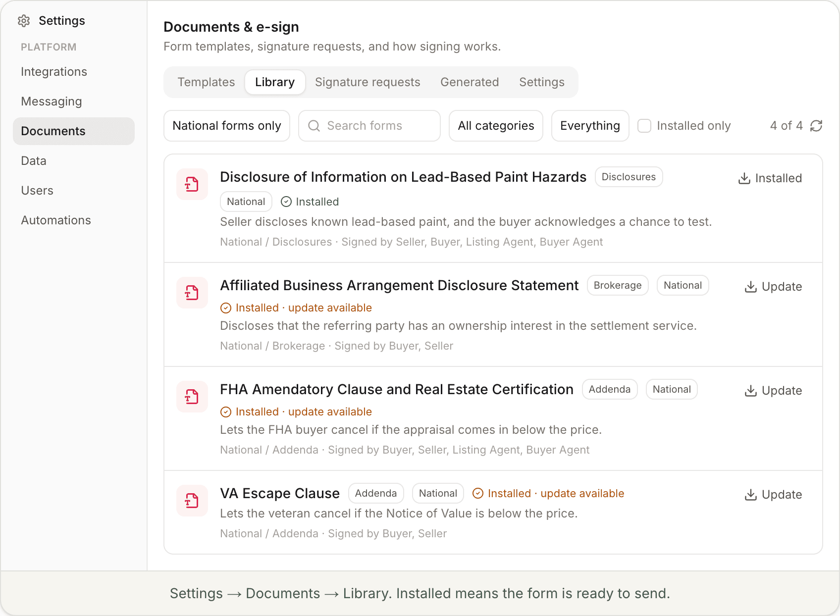Click the Settings gear icon in sidebar

point(24,21)
